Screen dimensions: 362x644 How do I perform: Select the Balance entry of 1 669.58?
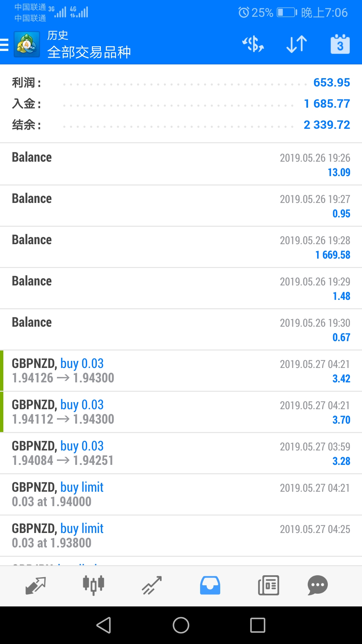(181, 247)
